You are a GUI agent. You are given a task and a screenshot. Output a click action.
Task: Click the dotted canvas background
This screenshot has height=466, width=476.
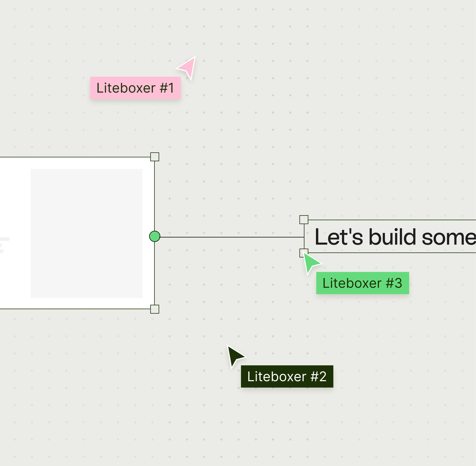[367, 98]
